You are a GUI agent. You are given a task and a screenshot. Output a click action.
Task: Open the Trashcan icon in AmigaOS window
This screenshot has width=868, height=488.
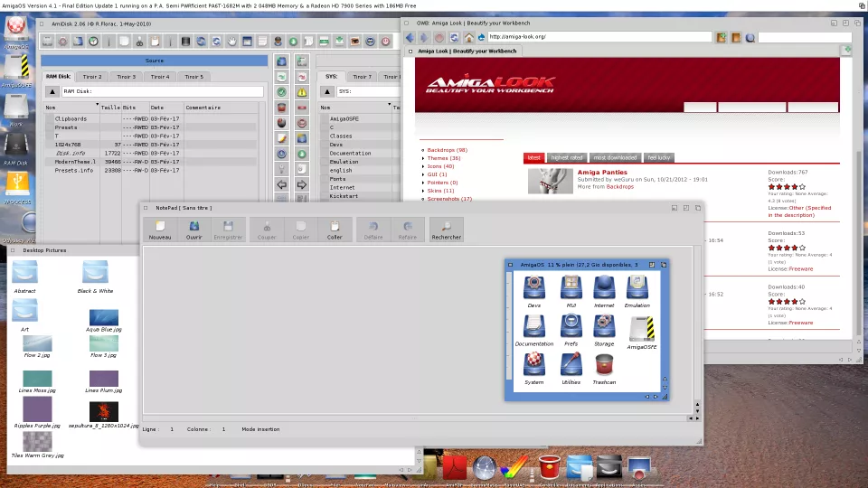[604, 365]
